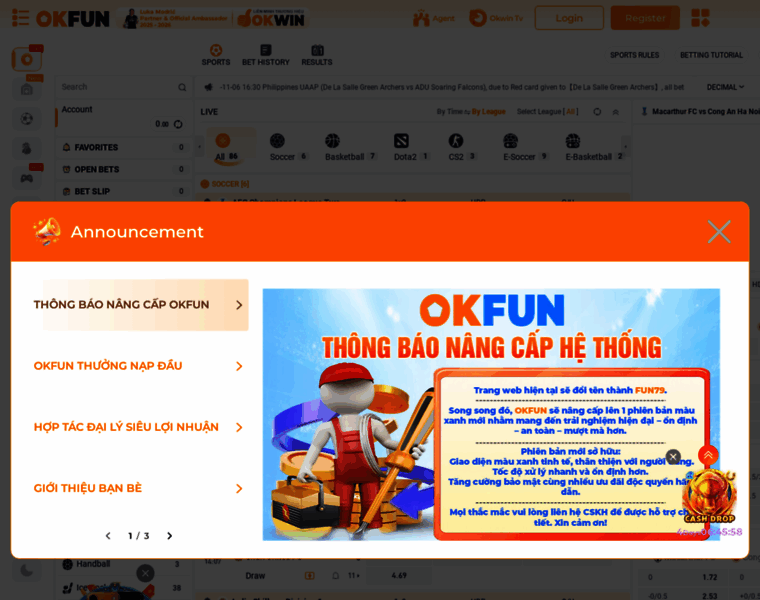Open the DECIMAL odds format dropdown
This screenshot has height=600, width=760.
point(725,87)
